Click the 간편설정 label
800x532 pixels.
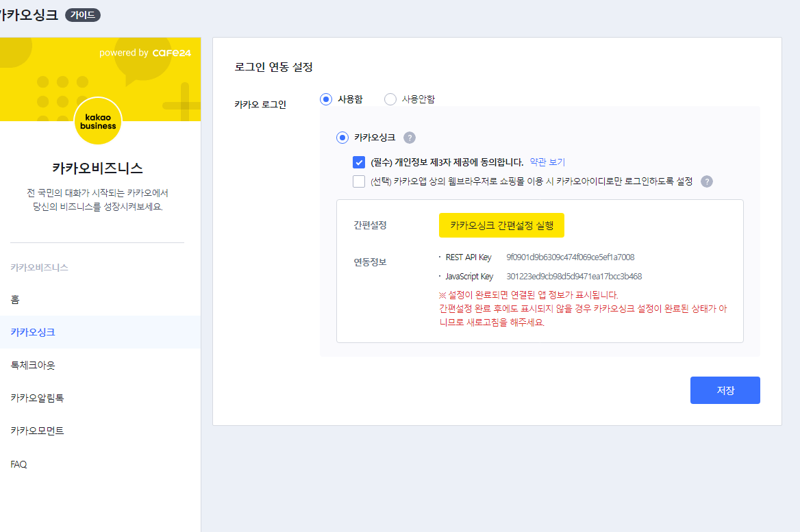pyautogui.click(x=370, y=225)
